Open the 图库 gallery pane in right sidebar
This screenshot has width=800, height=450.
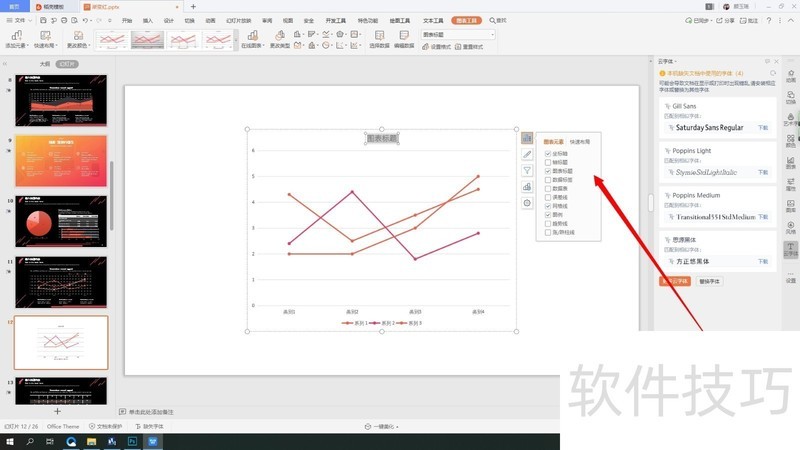coord(790,206)
